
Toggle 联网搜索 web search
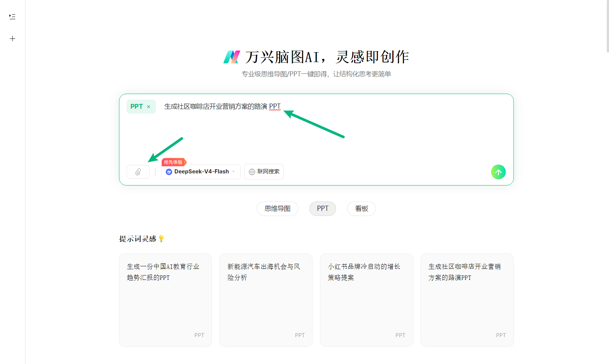[x=264, y=172]
